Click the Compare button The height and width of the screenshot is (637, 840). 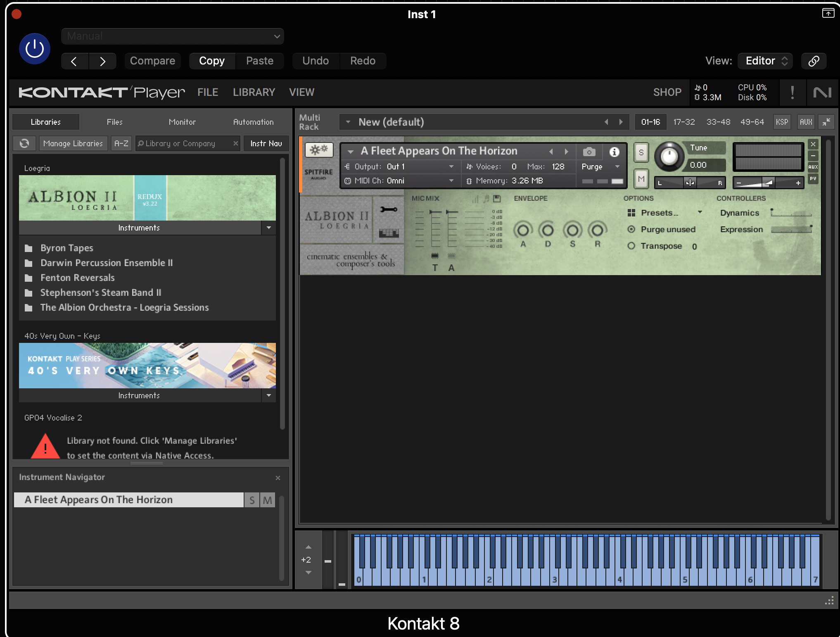click(x=152, y=61)
